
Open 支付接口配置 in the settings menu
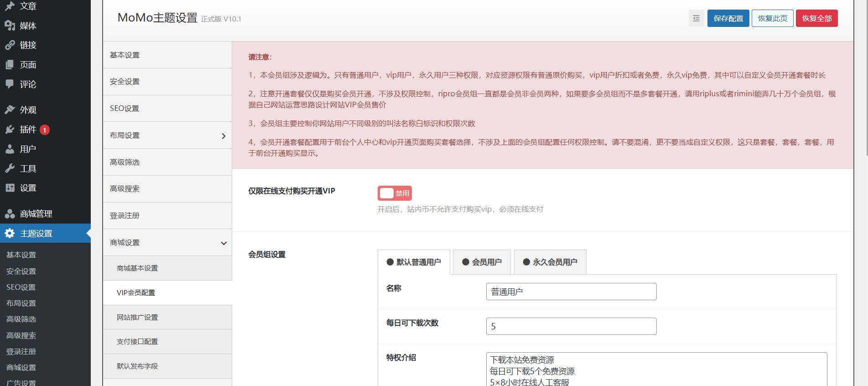(x=137, y=342)
